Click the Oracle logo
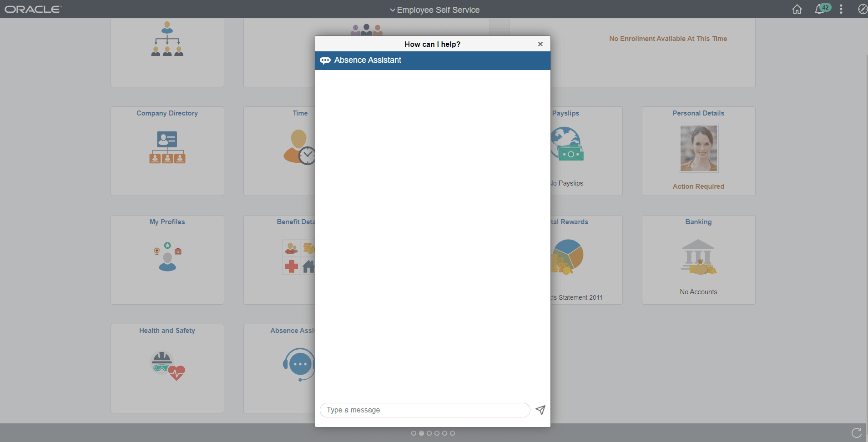The width and height of the screenshot is (868, 442). coord(32,8)
